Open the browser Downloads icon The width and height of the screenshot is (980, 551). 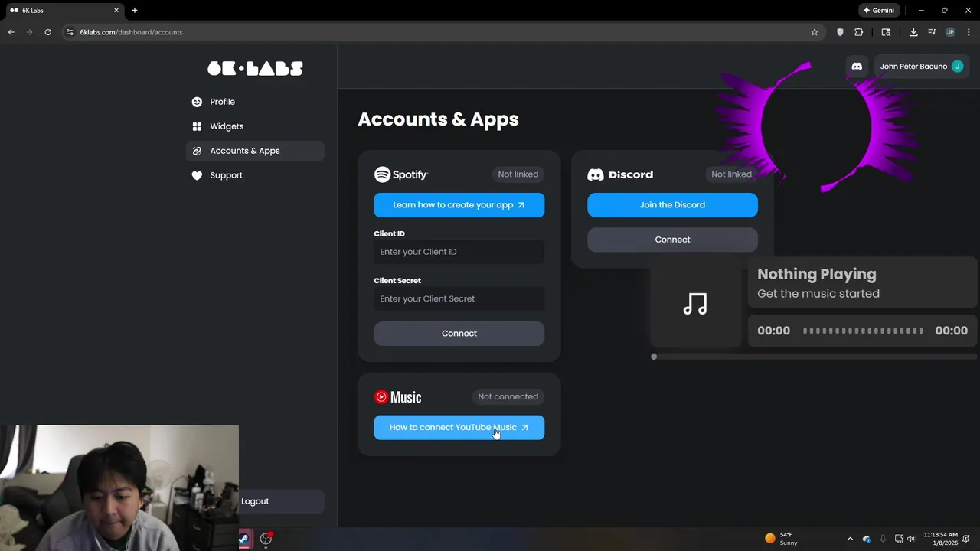pyautogui.click(x=913, y=32)
